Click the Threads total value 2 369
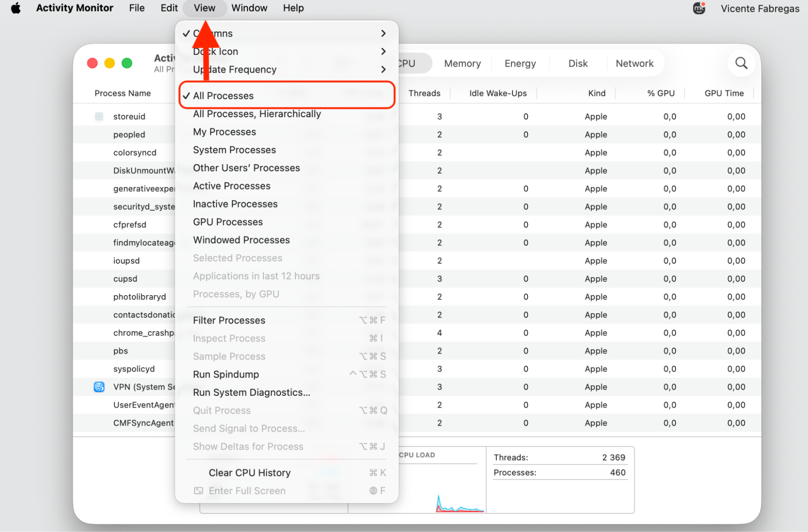 coord(613,458)
